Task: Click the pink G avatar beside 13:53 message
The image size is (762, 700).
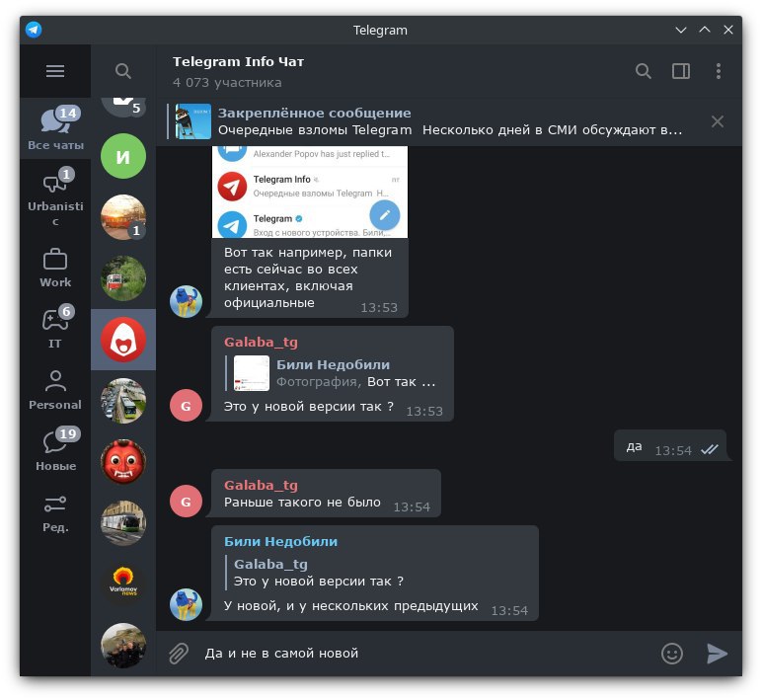Action: (x=187, y=406)
